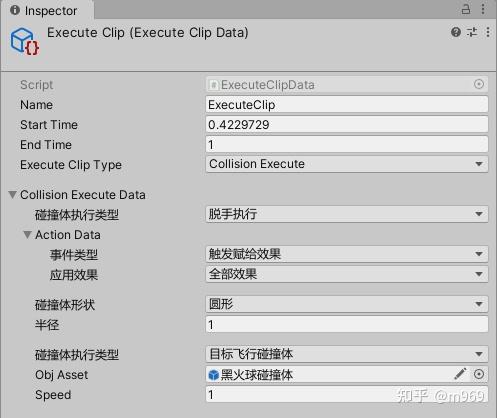This screenshot has width=497, height=418.
Task: Click the ScriptableObject cube icon
Action: [x=25, y=41]
